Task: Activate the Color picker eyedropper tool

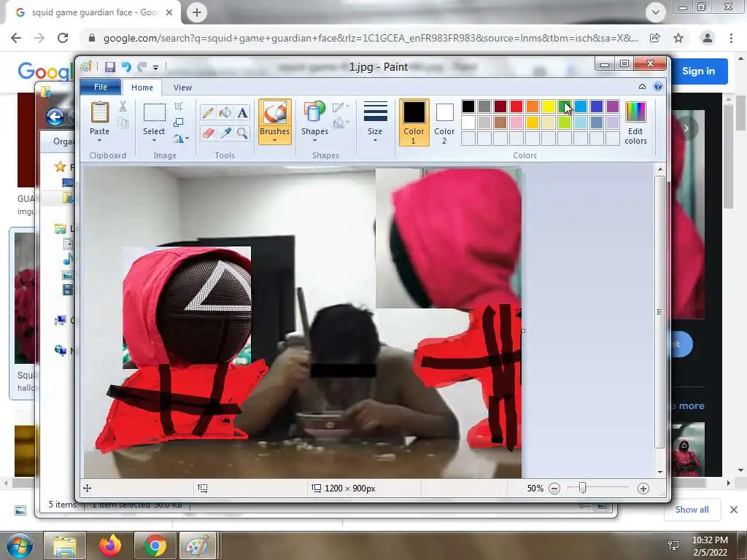Action: click(x=225, y=133)
